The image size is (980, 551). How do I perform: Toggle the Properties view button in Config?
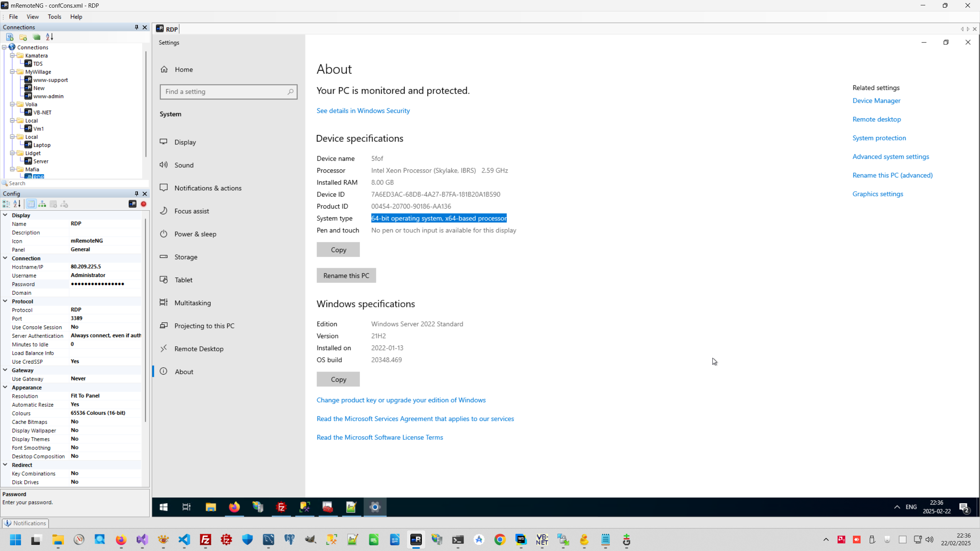31,204
